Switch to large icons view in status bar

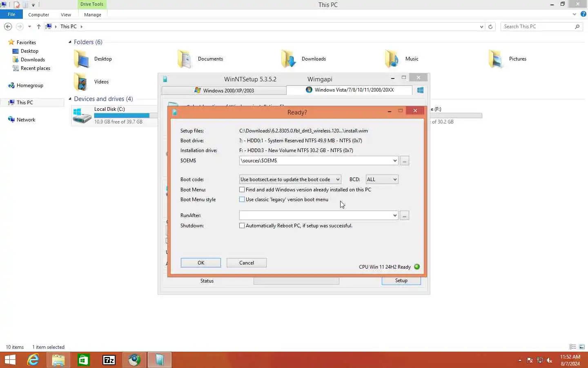(x=582, y=347)
